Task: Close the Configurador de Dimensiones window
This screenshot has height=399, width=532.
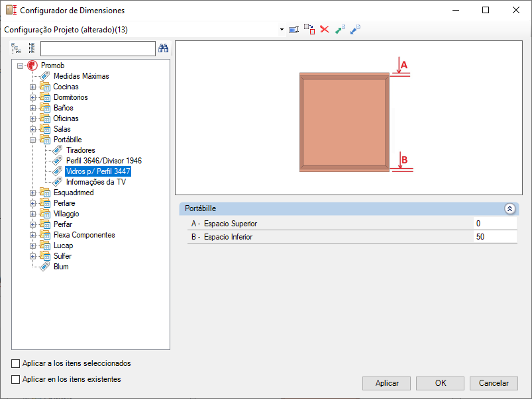Action: (515, 10)
